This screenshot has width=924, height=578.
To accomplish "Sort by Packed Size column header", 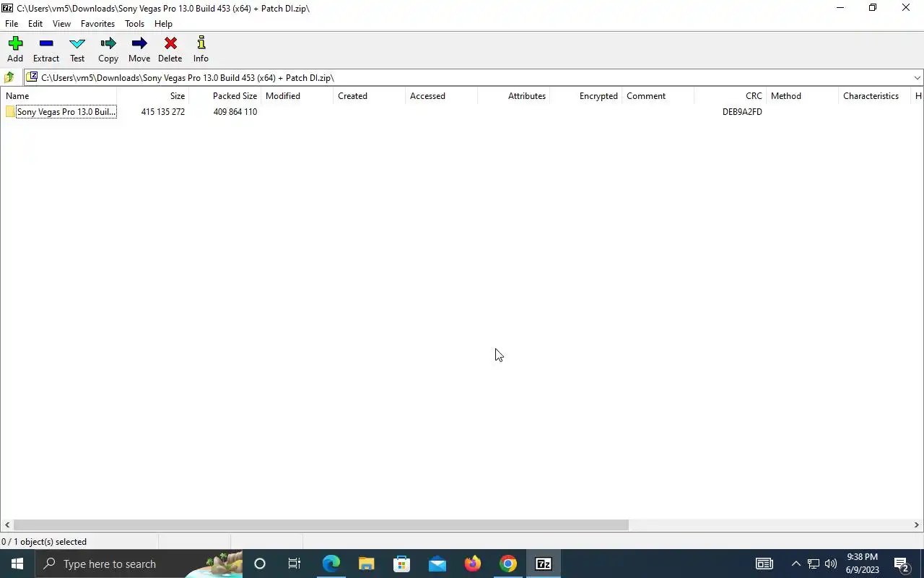I will pyautogui.click(x=225, y=96).
